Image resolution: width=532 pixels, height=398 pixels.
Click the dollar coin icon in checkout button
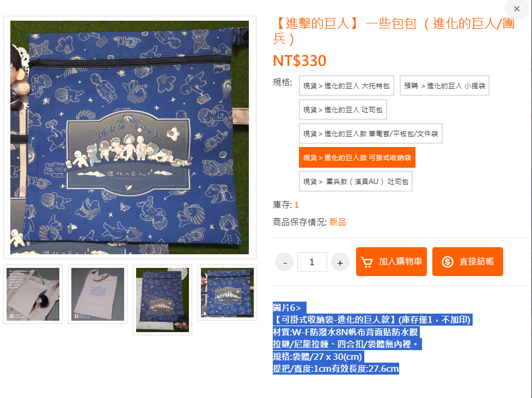coord(447,262)
